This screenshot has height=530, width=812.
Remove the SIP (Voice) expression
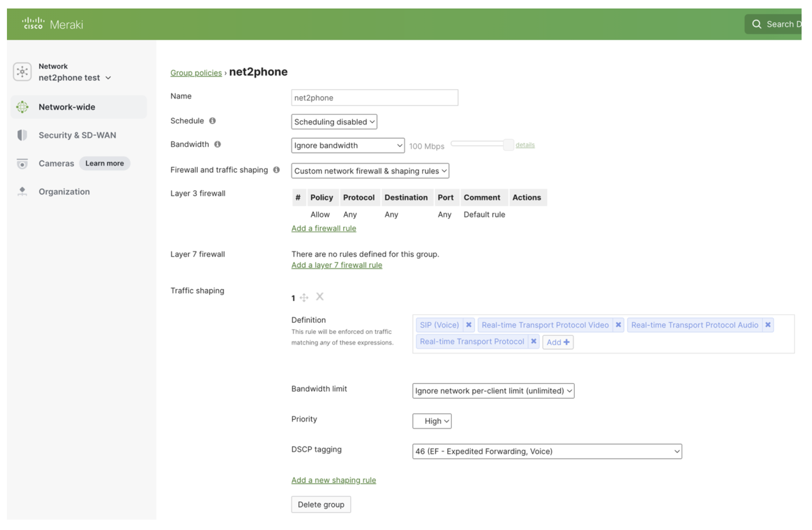(x=468, y=325)
